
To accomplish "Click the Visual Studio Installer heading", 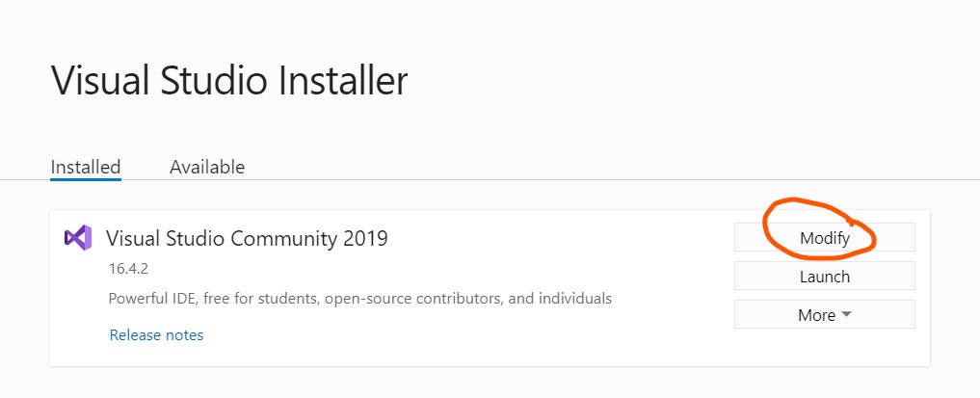I will (x=229, y=80).
